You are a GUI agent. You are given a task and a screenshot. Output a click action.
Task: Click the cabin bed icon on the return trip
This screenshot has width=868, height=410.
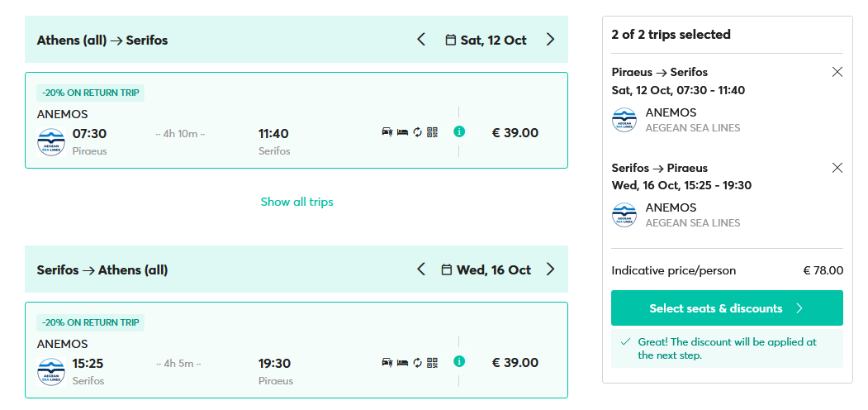(402, 361)
